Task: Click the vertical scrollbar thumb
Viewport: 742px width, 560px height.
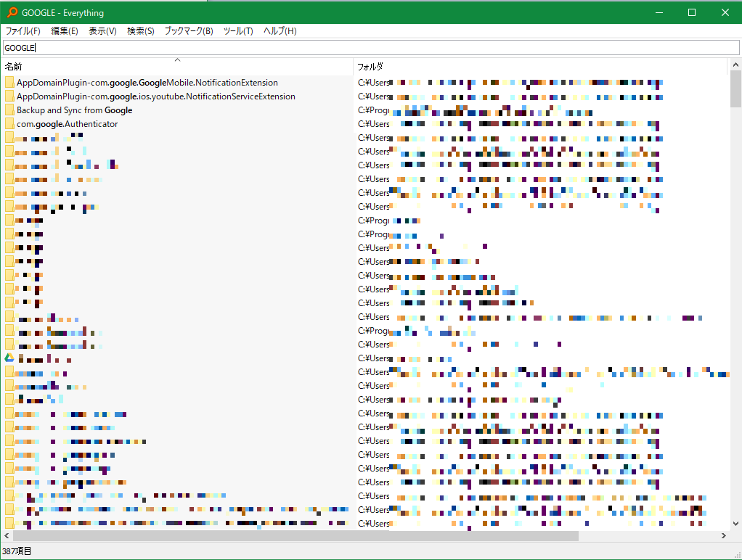Action: click(735, 89)
